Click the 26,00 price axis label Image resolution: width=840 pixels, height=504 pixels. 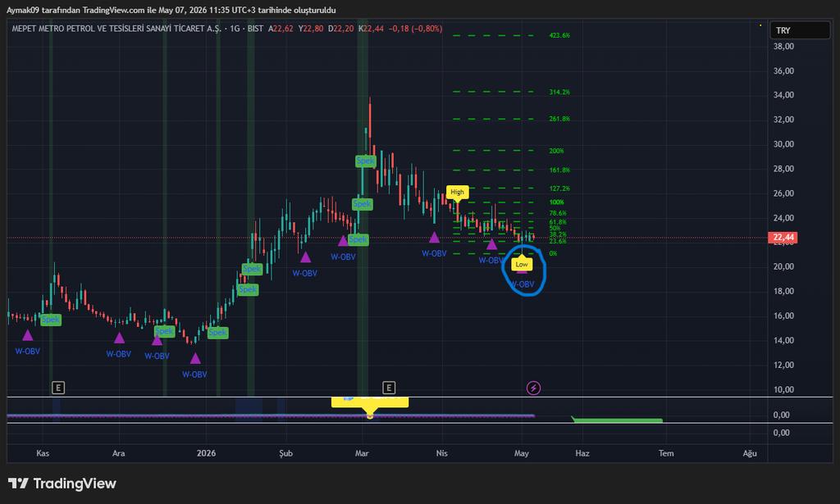pos(783,193)
